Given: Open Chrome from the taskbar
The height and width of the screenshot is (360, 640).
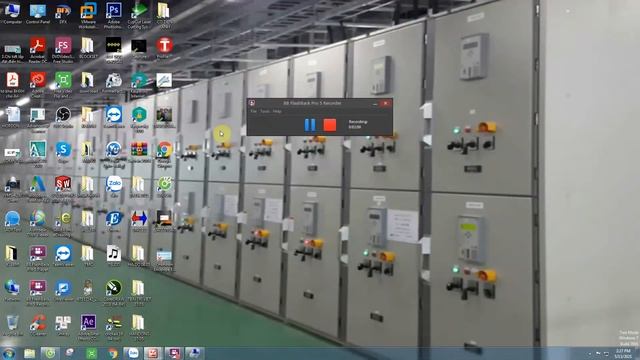Looking at the screenshot, I should coord(113,353).
